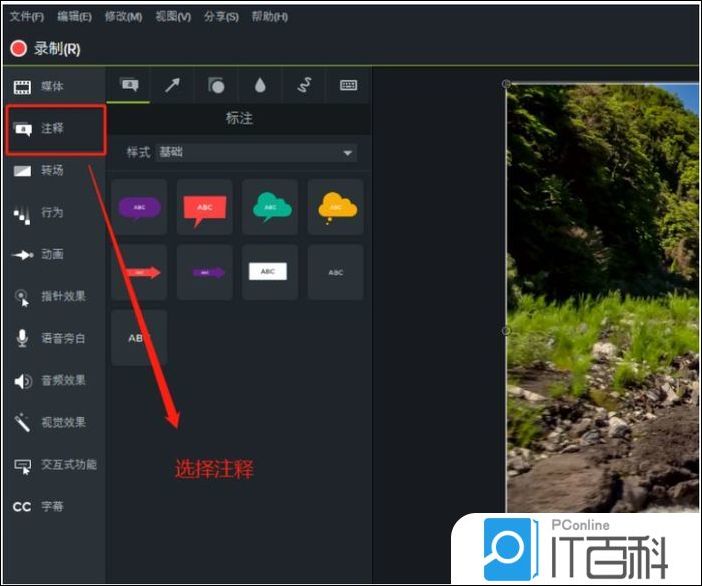The height and width of the screenshot is (586, 702).
Task: Open the 动画 animations panel
Action: coord(55,255)
